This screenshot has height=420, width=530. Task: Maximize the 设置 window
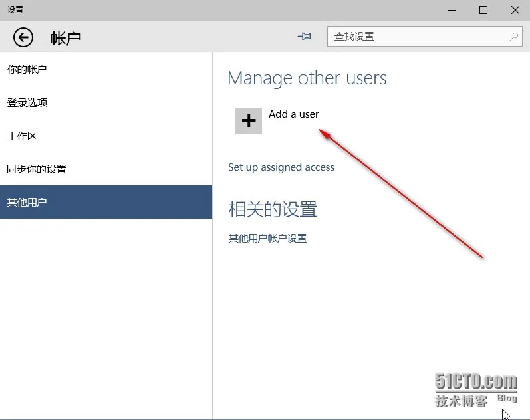pos(483,10)
